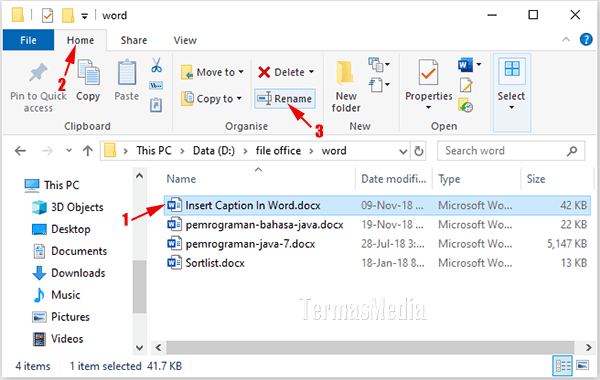Select Documents in navigation pane

69,251
